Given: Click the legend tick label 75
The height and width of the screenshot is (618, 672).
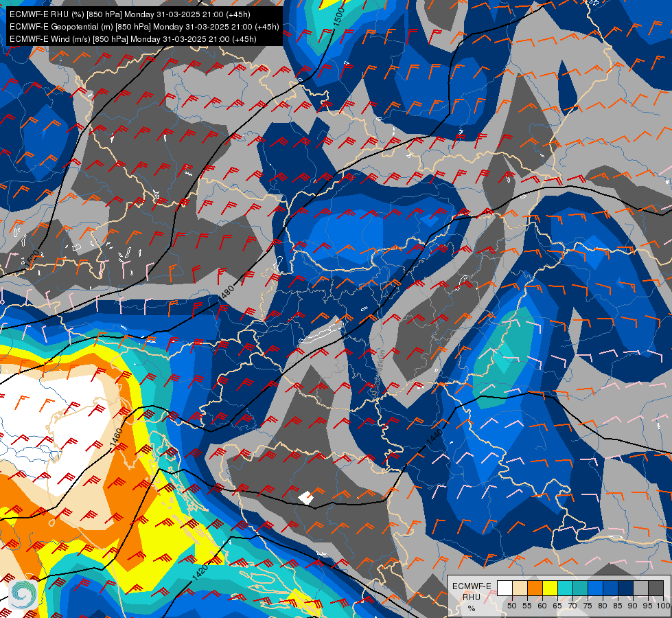Looking at the screenshot, I should [588, 606].
